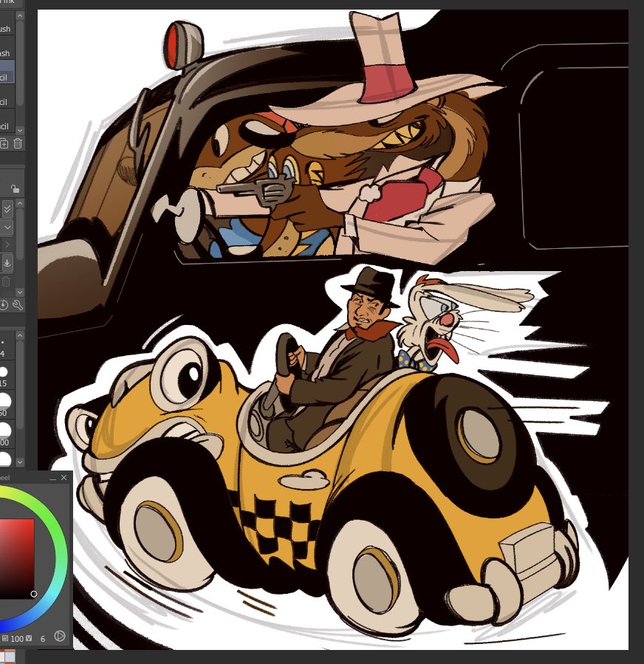Click the circled triangle color space switch icon
Image resolution: width=644 pixels, height=664 pixels.
(60, 636)
